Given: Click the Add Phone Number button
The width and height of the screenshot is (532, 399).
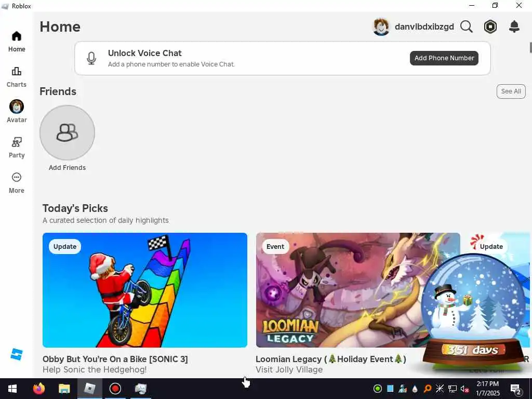Looking at the screenshot, I should tap(444, 58).
